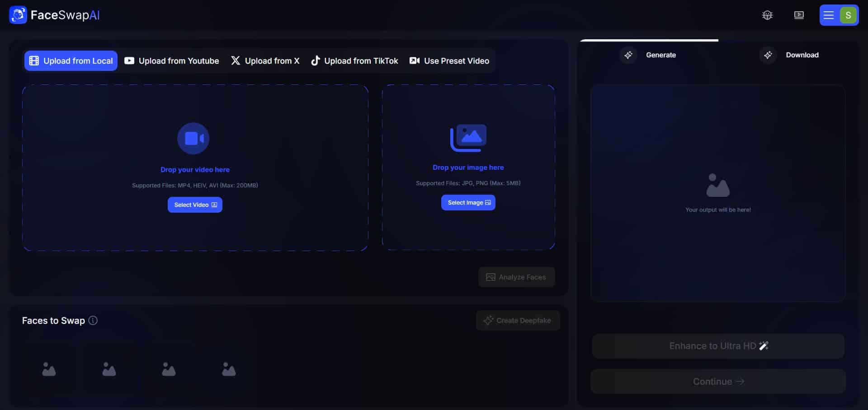Click the Create Deepfake button
The width and height of the screenshot is (868, 410).
[518, 321]
